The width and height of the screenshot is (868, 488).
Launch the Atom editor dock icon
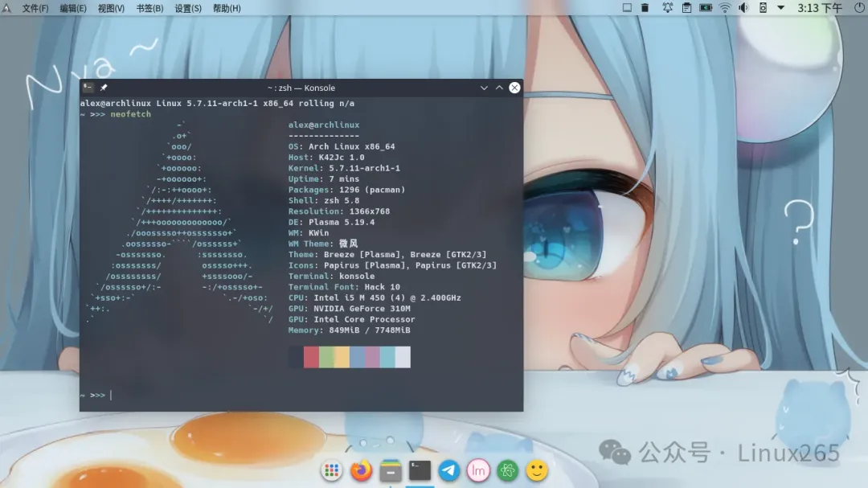point(508,471)
